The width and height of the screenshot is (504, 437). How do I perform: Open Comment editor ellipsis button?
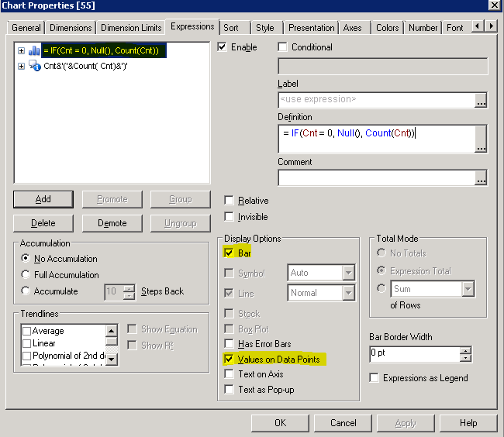pyautogui.click(x=481, y=179)
